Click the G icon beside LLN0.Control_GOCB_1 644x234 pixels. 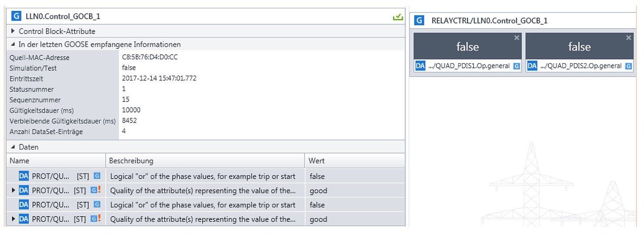16,17
